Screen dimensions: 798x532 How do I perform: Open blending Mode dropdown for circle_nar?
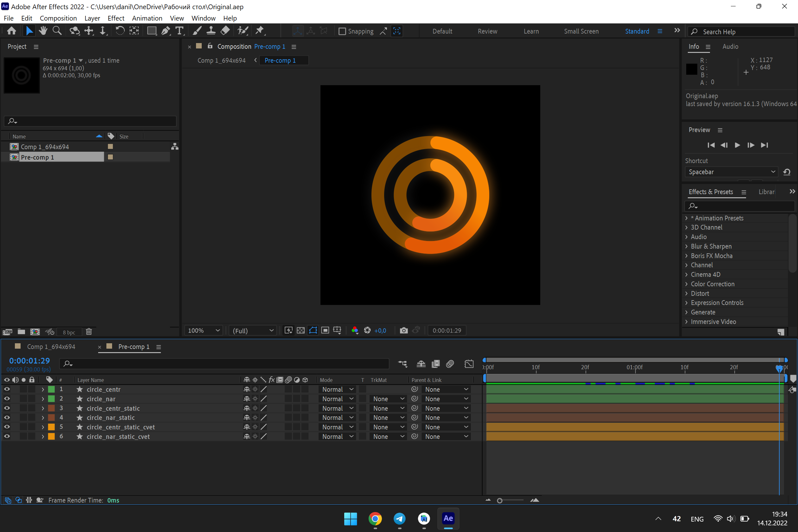point(338,399)
